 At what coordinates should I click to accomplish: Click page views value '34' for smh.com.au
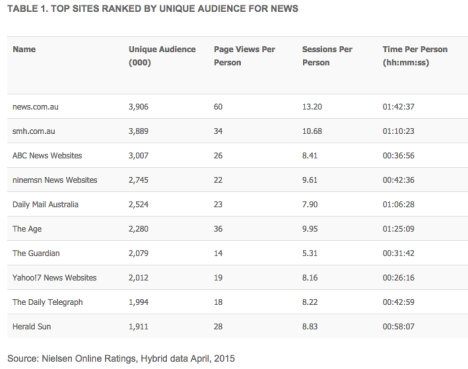218,131
